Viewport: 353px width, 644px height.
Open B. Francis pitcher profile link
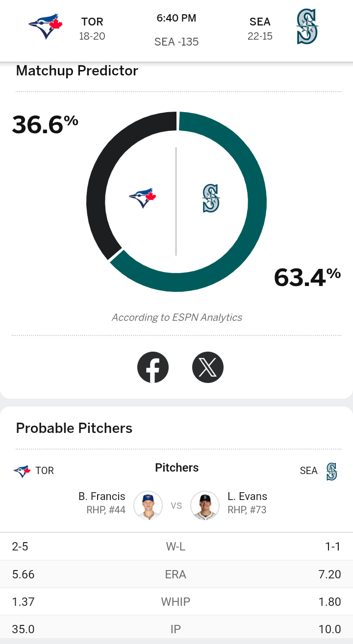[101, 497]
